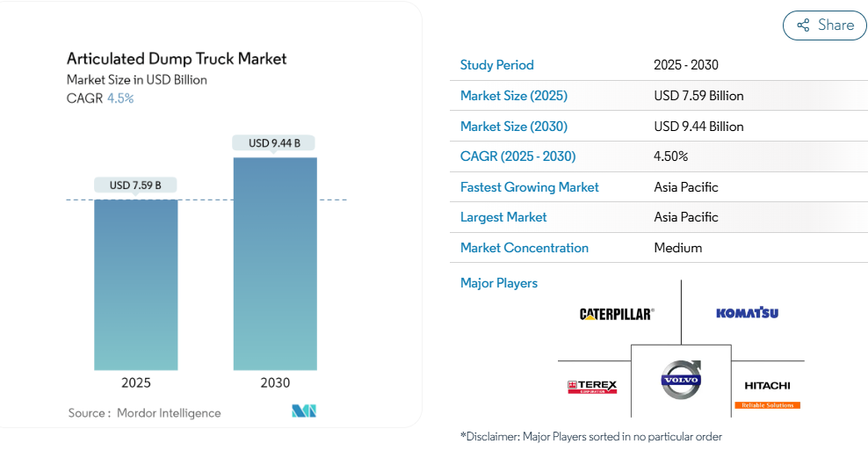
Task: Click the Caterpillar logo
Action: [x=617, y=314]
